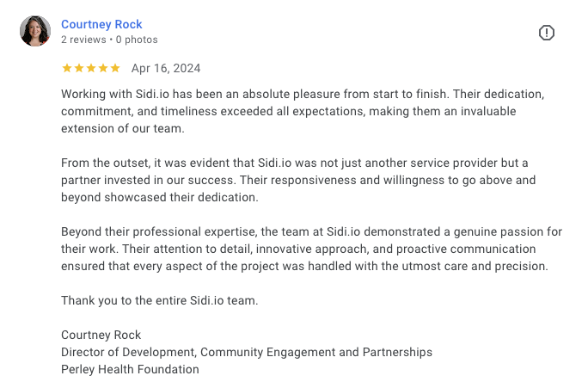This screenshot has height=388, width=588.
Task: Click the line "extension of our team."
Action: click(123, 128)
